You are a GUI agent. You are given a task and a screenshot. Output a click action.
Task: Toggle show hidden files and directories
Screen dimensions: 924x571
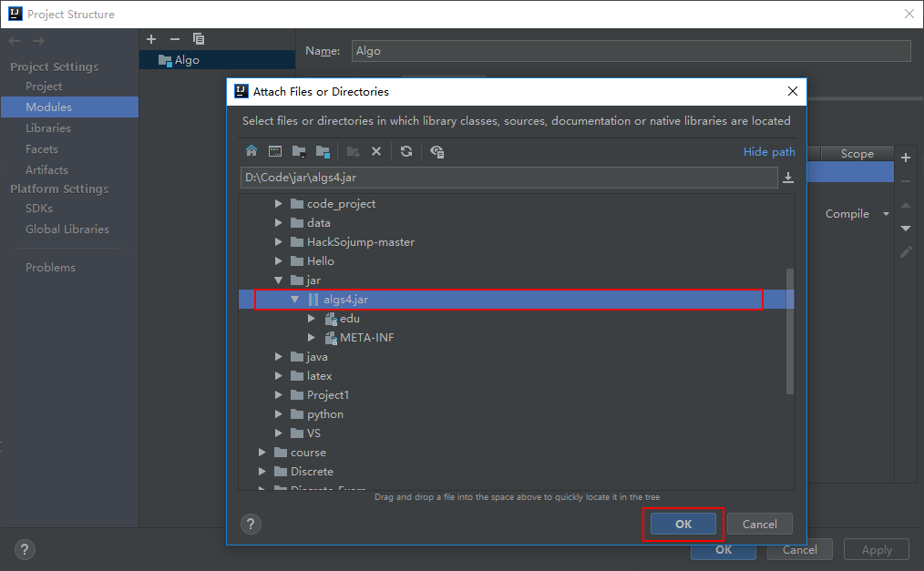tap(437, 151)
